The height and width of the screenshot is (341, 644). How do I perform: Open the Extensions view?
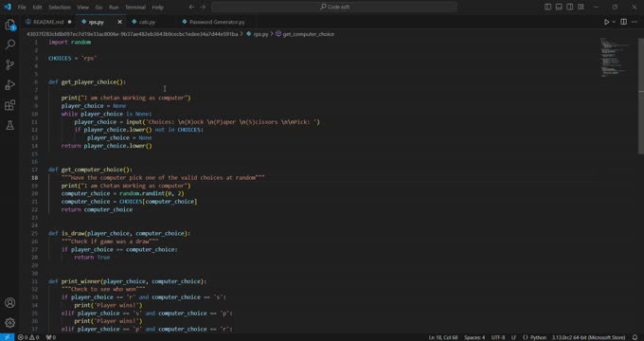pyautogui.click(x=9, y=105)
